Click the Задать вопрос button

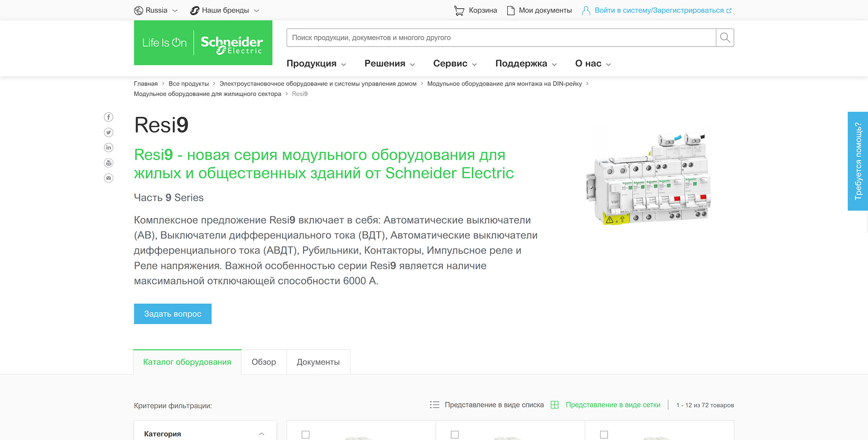pyautogui.click(x=173, y=314)
